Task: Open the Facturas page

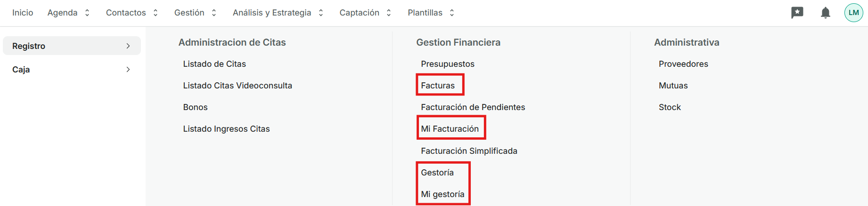Action: pyautogui.click(x=438, y=86)
